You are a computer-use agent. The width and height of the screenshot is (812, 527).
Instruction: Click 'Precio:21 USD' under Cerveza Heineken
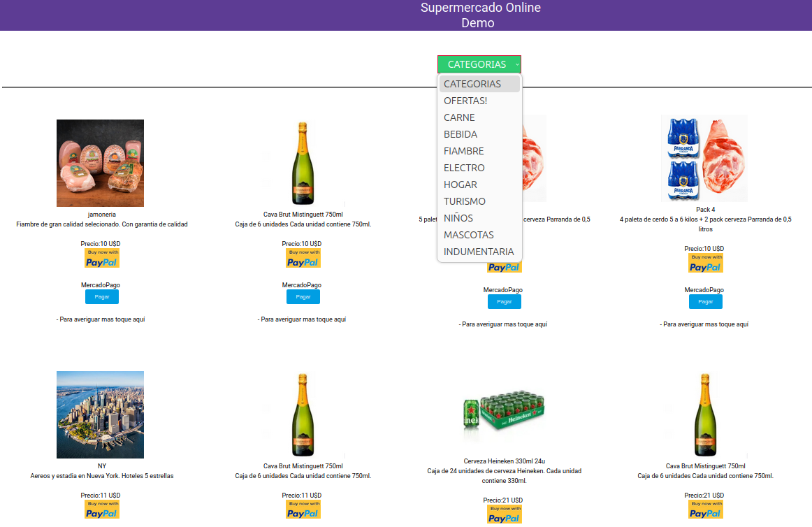click(503, 500)
